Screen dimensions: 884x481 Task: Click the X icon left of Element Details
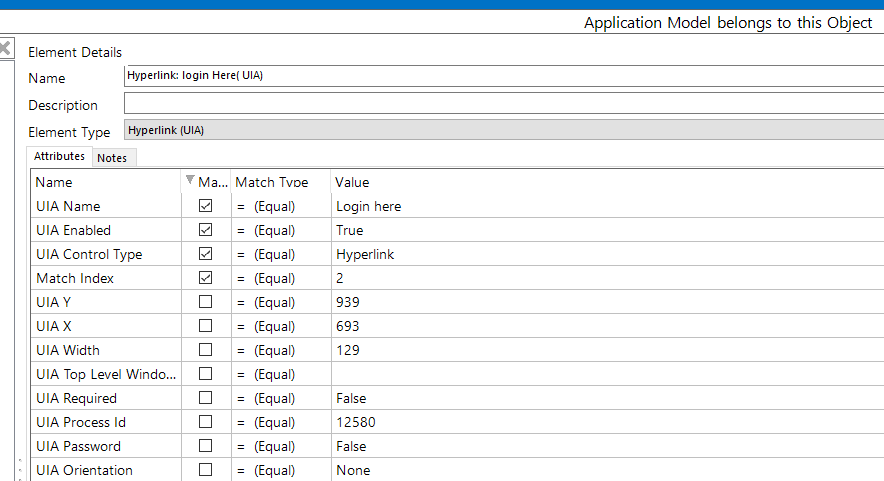coord(5,48)
